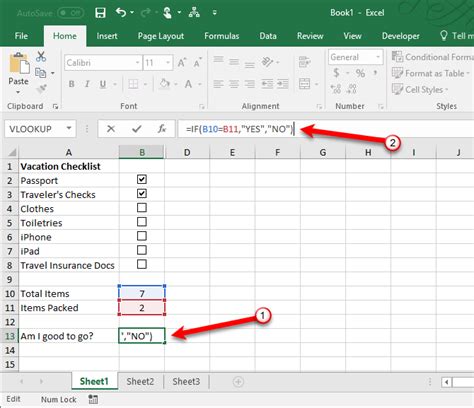This screenshot has height=408, width=474.
Task: Switch to the Sheet2 worksheet tab
Action: pyautogui.click(x=140, y=381)
